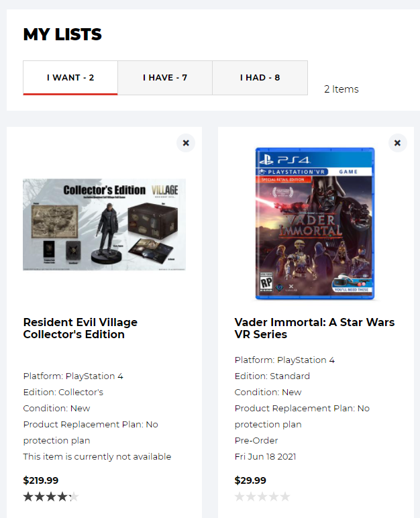
Task: Open Resident Evil Village Collector's Edition title link
Action: (81, 328)
